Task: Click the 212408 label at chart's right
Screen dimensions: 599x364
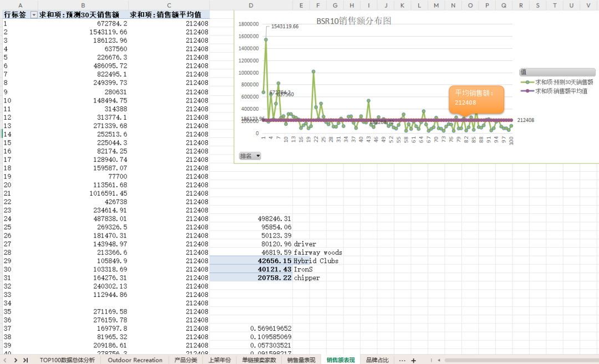Action: tap(526, 120)
